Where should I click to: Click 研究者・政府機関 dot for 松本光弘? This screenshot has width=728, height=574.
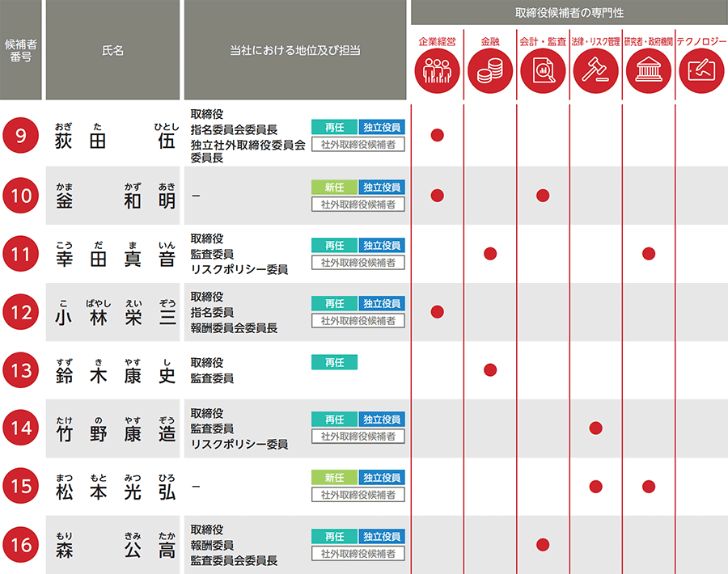point(649,487)
